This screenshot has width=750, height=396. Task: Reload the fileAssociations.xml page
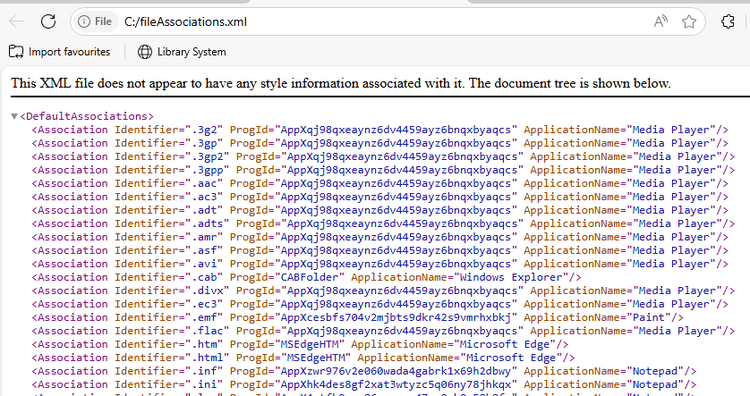click(x=48, y=22)
